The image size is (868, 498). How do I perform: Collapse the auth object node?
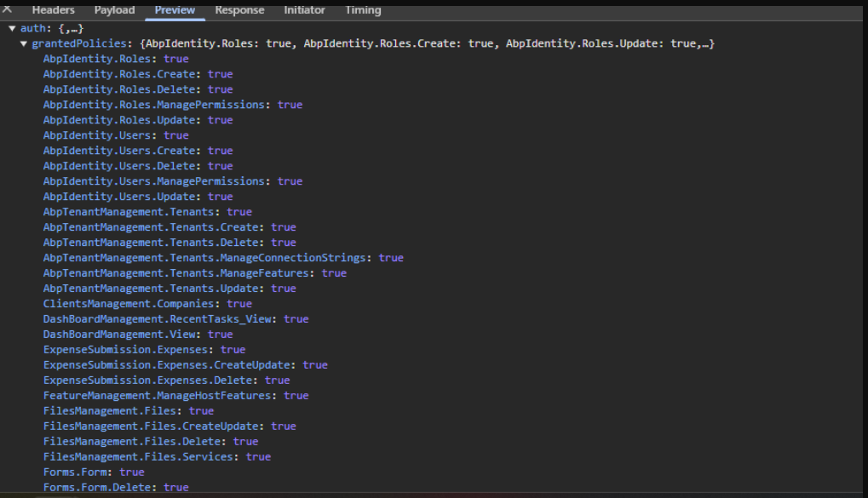point(13,28)
